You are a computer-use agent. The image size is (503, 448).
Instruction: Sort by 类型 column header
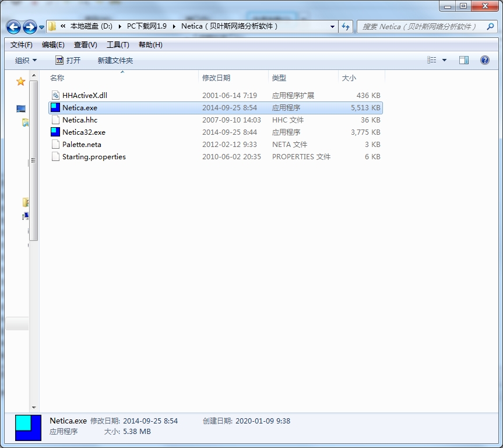(303, 78)
